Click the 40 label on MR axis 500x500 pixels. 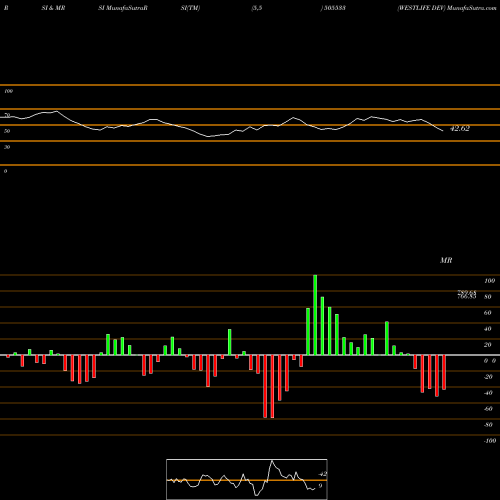tap(488, 329)
